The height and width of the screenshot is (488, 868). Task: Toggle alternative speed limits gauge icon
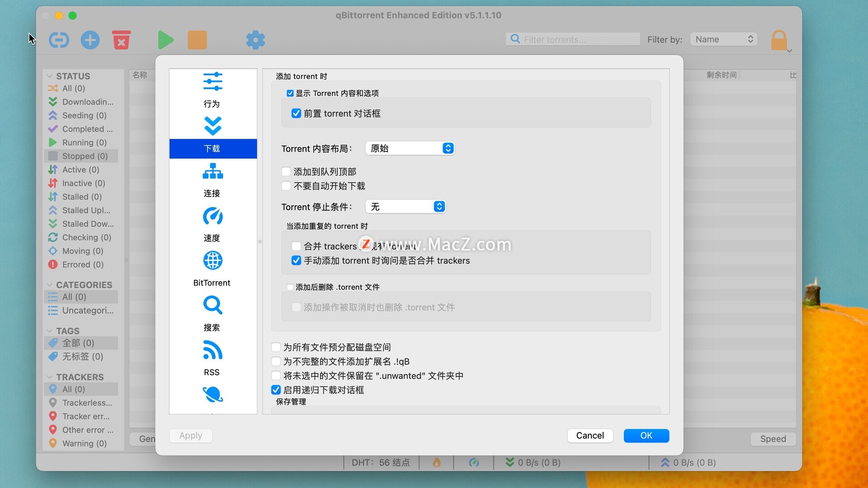point(474,462)
